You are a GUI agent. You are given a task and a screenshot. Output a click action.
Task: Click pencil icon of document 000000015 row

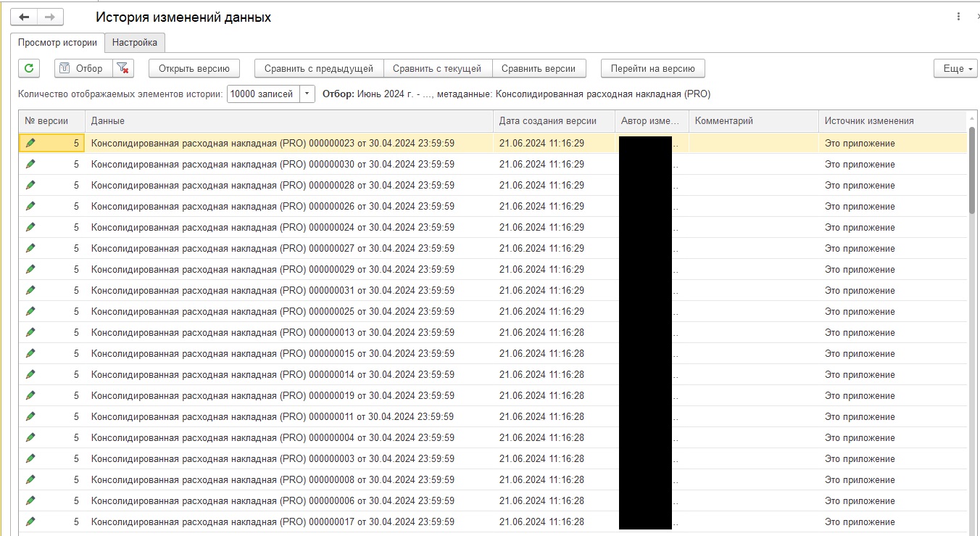(30, 353)
